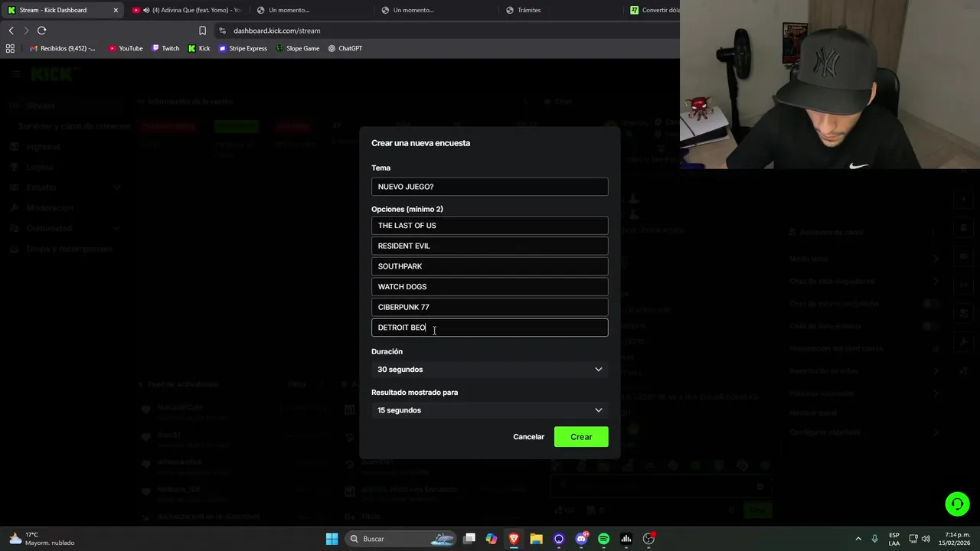The width and height of the screenshot is (980, 551).
Task: Switch to Convertir dólar tab
Action: 653,10
